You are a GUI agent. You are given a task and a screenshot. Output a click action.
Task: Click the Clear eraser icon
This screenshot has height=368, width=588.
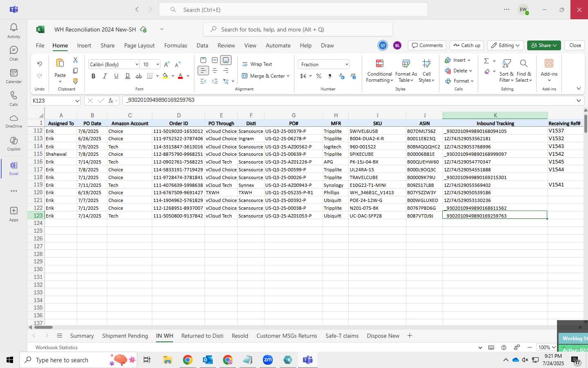487,72
